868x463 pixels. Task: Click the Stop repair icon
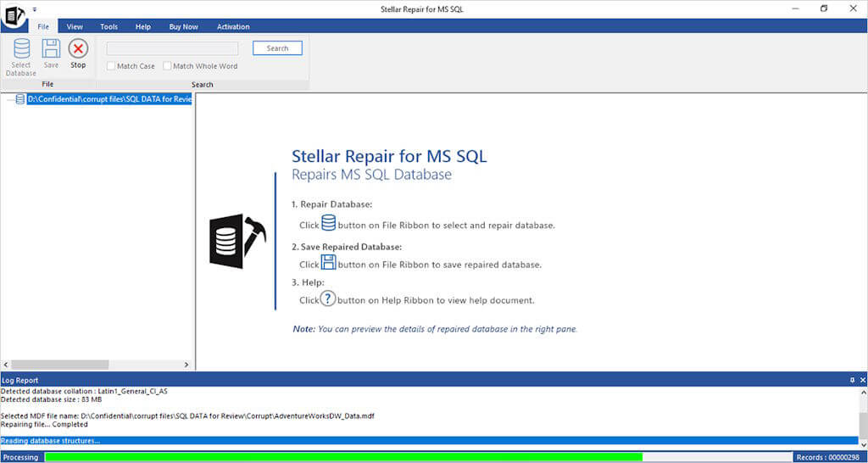[x=78, y=49]
